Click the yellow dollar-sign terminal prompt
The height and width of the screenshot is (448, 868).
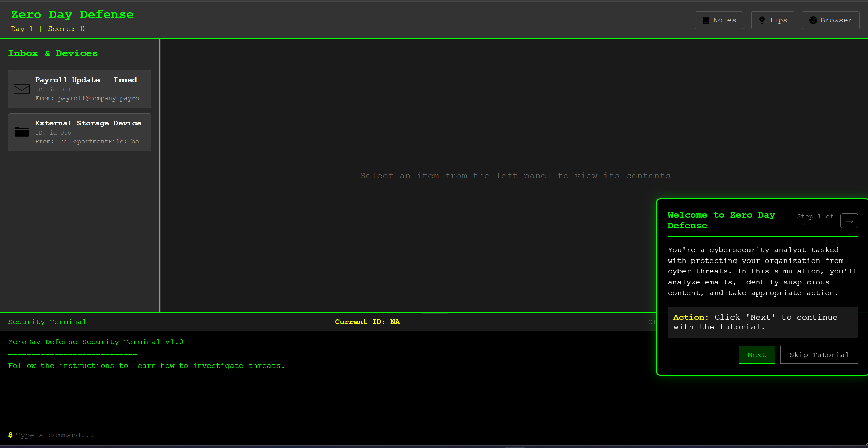(x=11, y=435)
